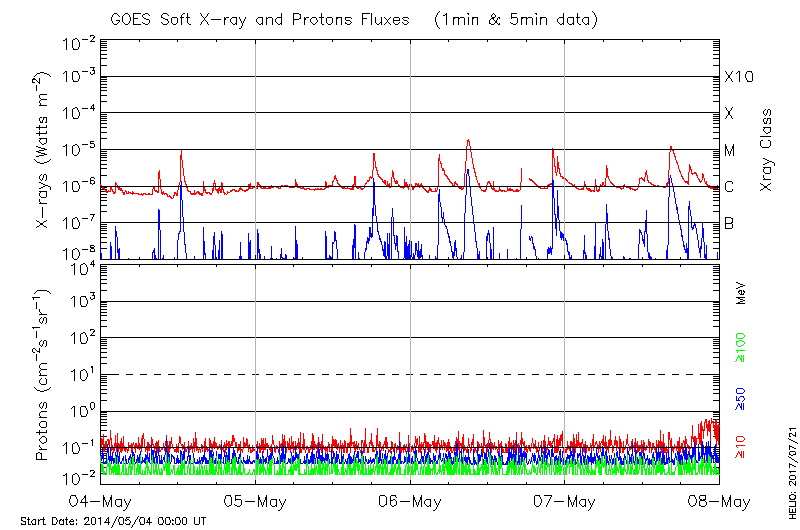This screenshot has height=530, width=800.
Task: Select the B class label on right axis
Action: tap(729, 223)
